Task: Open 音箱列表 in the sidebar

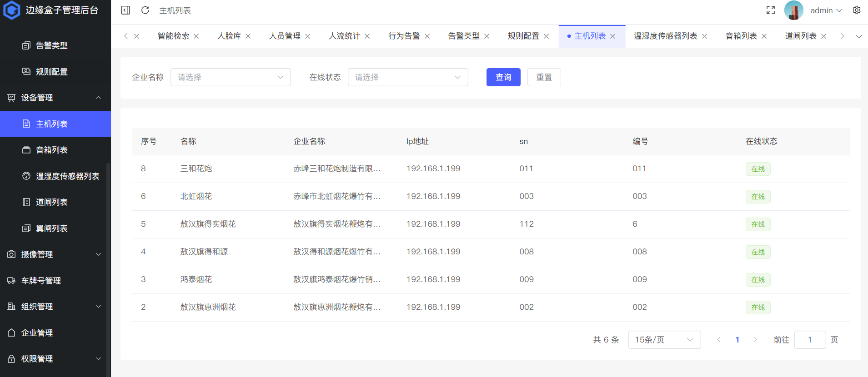Action: coord(52,150)
